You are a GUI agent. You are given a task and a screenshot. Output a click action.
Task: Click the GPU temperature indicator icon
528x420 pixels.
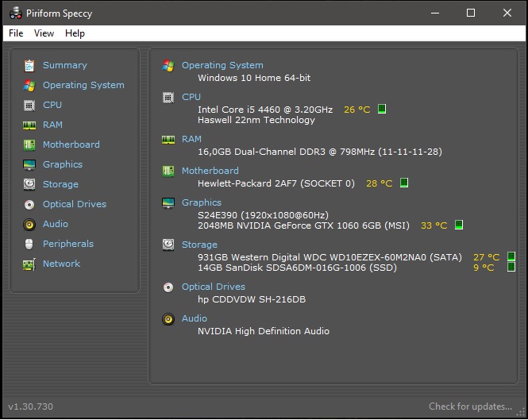click(459, 225)
